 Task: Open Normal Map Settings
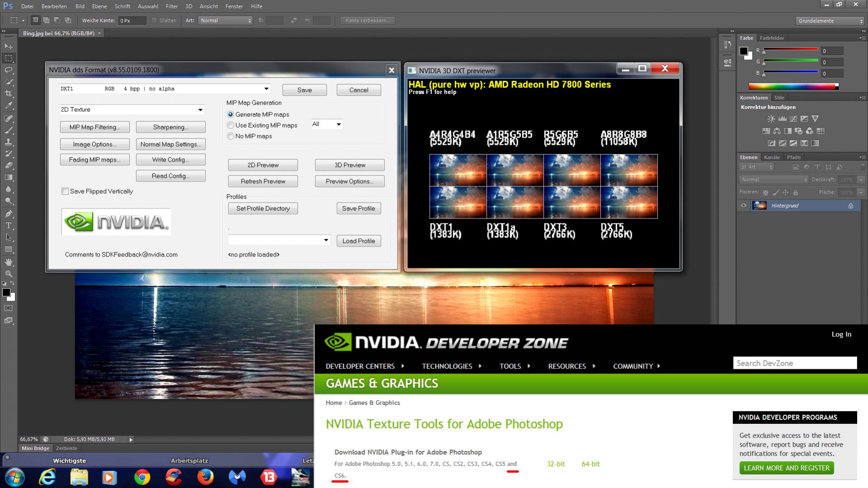[x=171, y=144]
